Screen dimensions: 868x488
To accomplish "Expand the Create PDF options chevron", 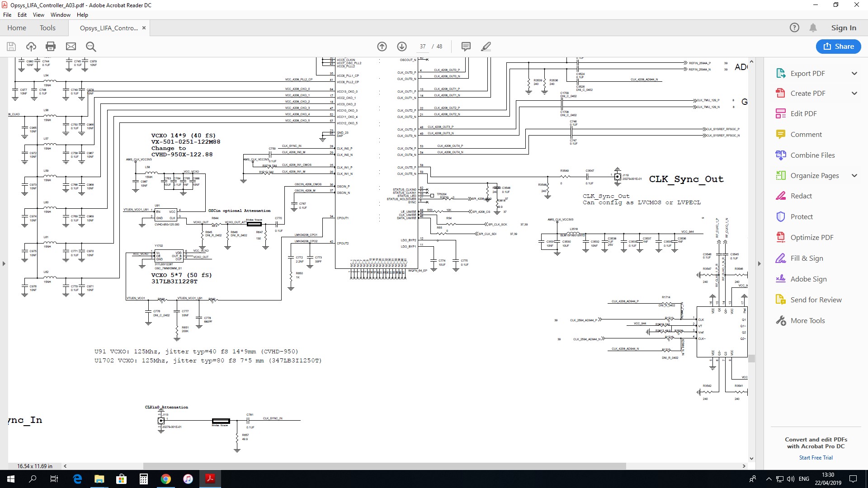I will pyautogui.click(x=854, y=94).
